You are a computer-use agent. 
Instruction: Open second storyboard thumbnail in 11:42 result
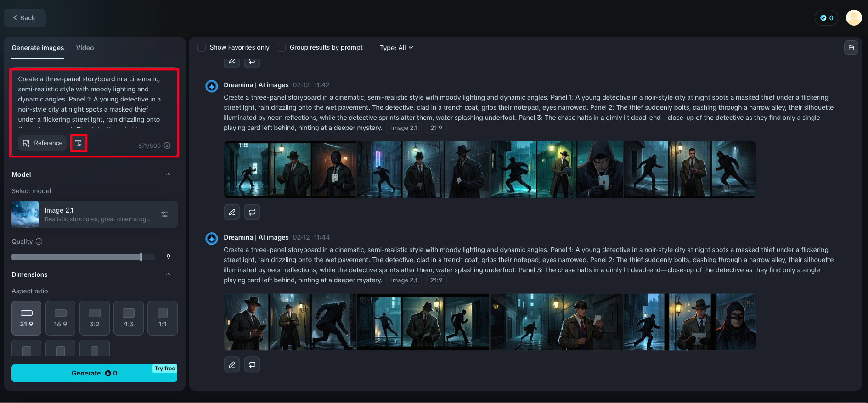[x=423, y=170]
